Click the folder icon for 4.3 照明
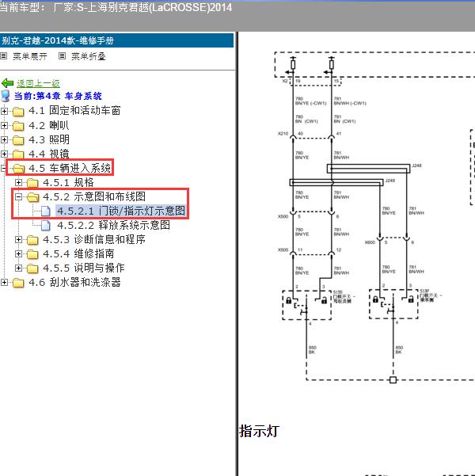This screenshot has width=475, height=476. [x=18, y=140]
